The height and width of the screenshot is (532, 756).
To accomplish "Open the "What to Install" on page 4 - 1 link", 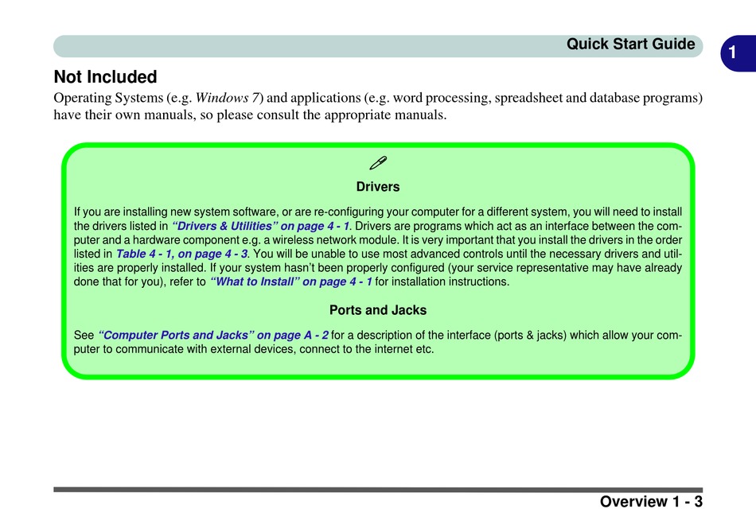I will click(291, 282).
